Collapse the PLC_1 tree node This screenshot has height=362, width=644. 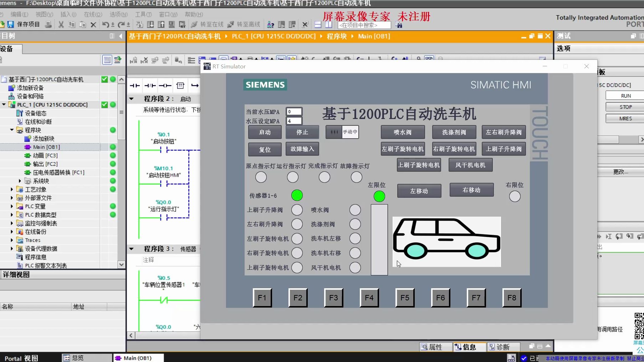coord(4,105)
